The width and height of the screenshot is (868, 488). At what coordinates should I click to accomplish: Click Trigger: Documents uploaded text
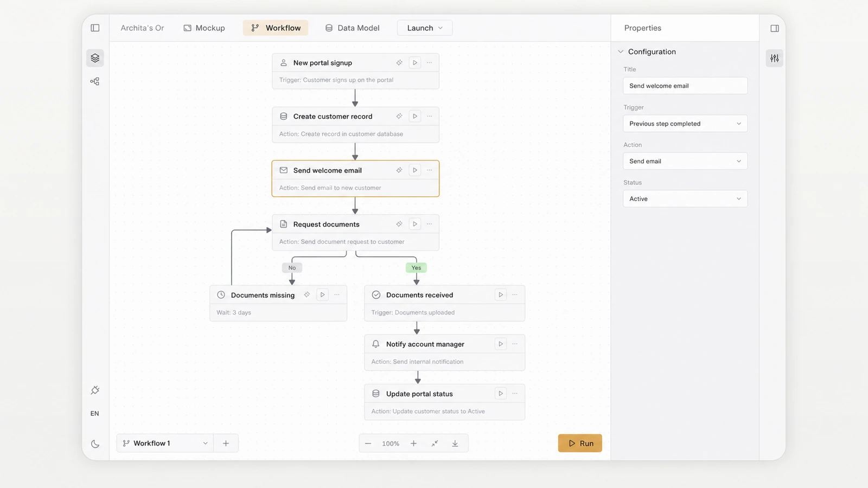[413, 313]
